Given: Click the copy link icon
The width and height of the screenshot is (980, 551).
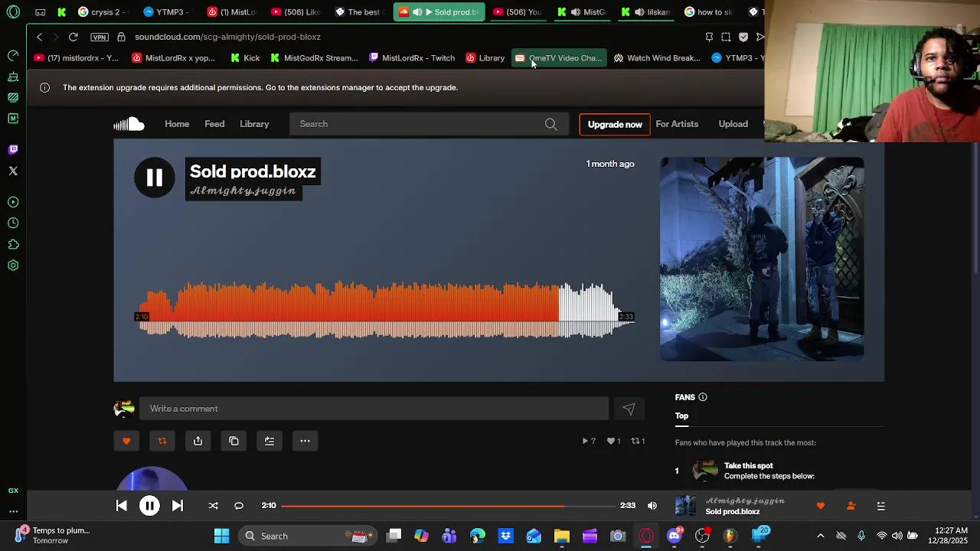Looking at the screenshot, I should tap(234, 441).
